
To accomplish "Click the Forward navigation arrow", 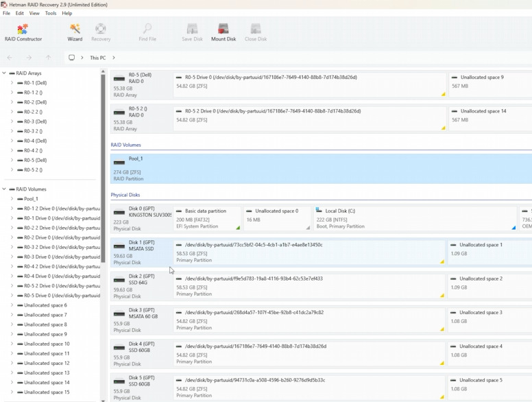I will coord(29,58).
